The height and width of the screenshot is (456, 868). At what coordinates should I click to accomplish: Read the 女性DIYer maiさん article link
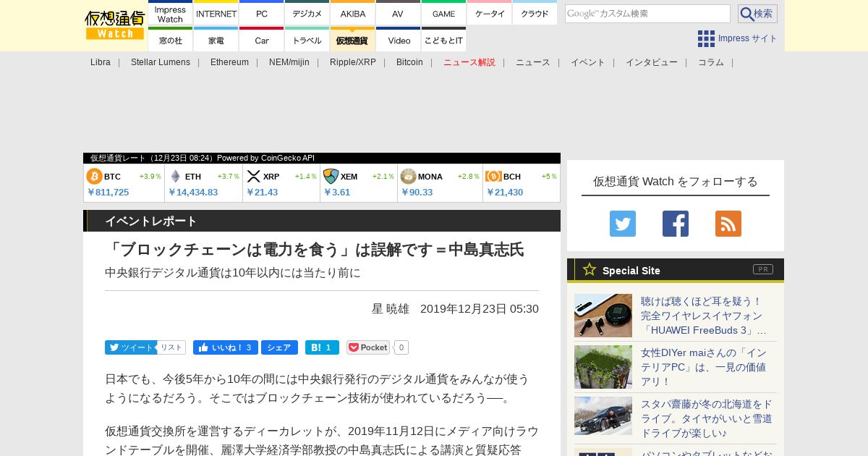[704, 367]
